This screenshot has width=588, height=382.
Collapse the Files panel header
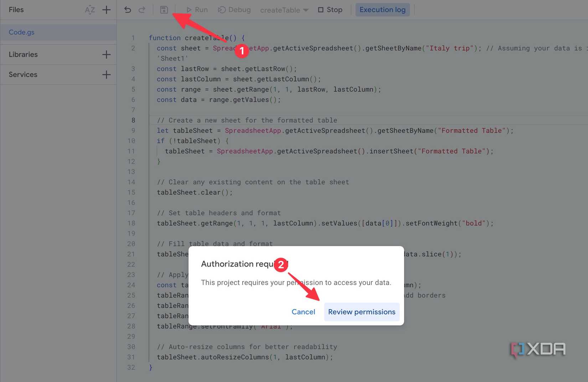pos(16,10)
